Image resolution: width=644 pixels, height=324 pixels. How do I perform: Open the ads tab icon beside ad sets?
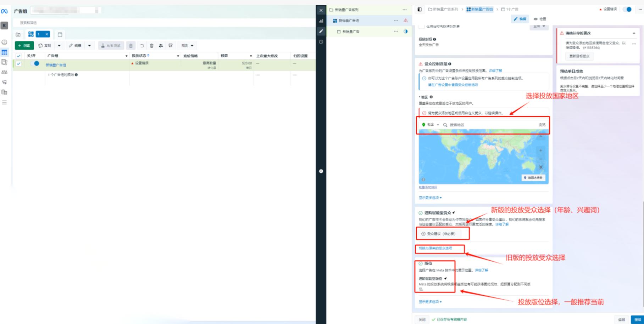[60, 35]
